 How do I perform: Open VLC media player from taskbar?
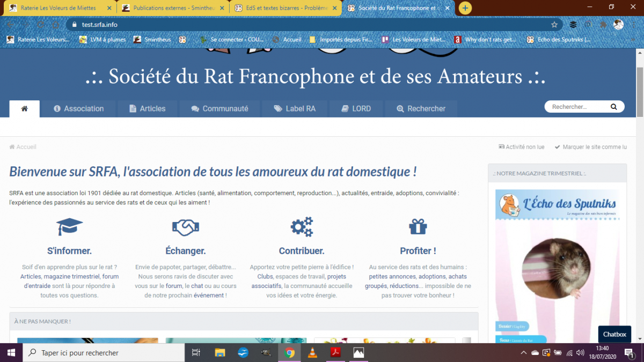[x=312, y=352]
